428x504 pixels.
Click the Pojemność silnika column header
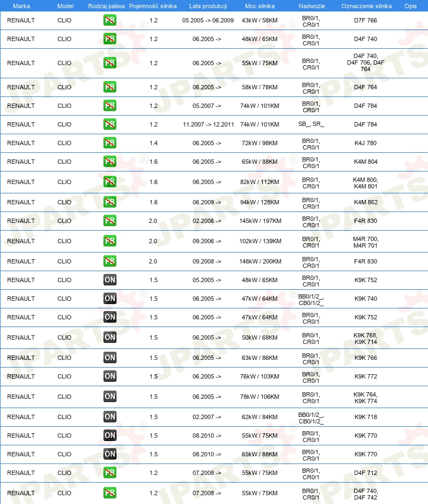pyautogui.click(x=153, y=6)
